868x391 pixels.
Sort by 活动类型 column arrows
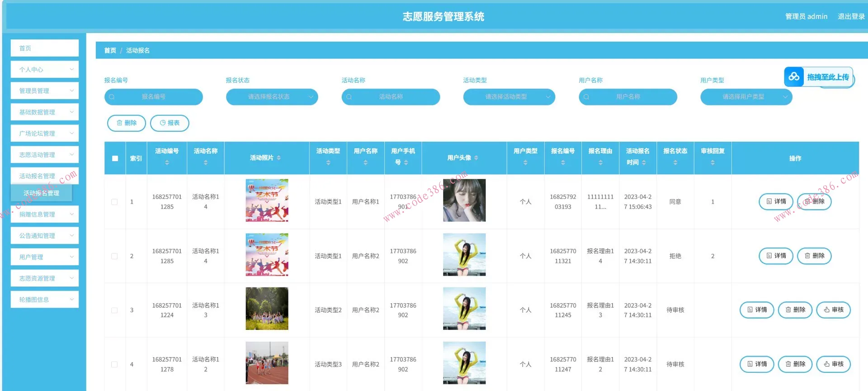pyautogui.click(x=328, y=162)
